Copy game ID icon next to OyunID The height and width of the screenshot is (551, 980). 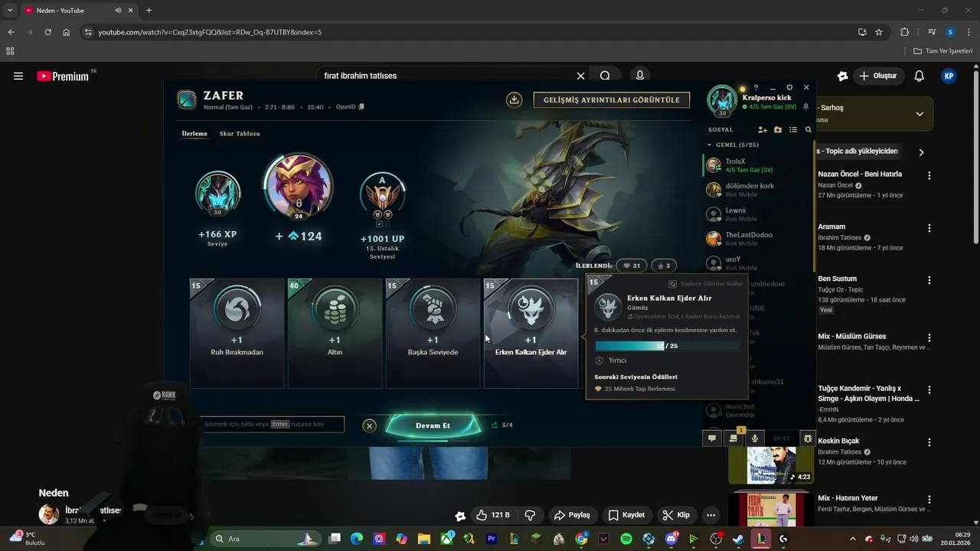click(361, 107)
